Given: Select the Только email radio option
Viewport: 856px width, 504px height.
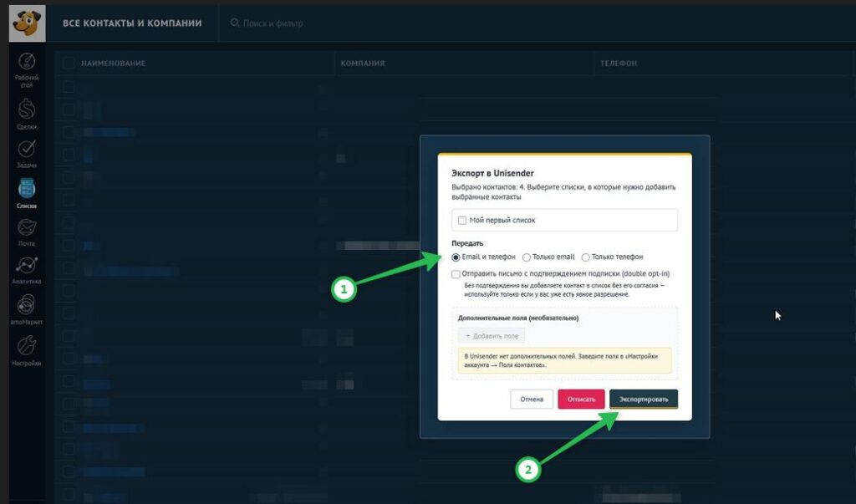Looking at the screenshot, I should click(x=527, y=257).
